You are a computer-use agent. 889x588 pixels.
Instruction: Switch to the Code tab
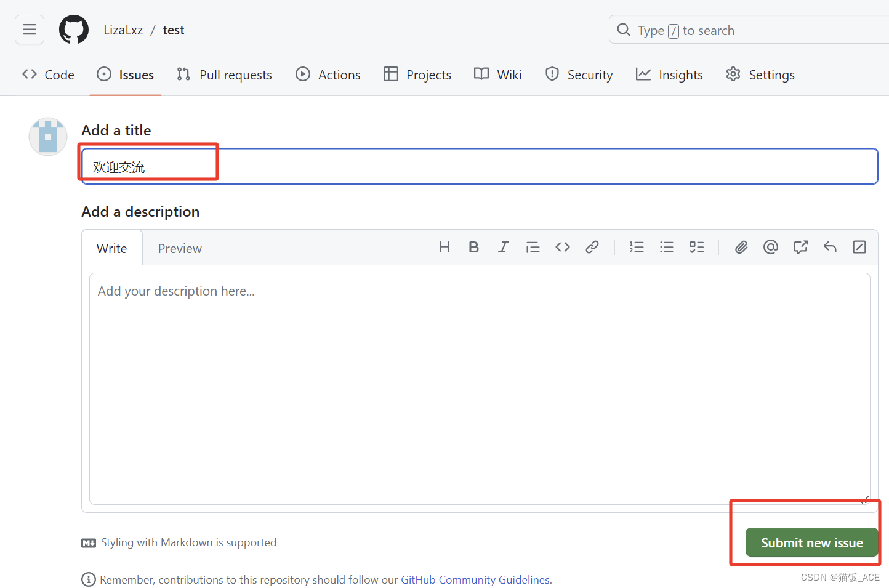(x=48, y=75)
